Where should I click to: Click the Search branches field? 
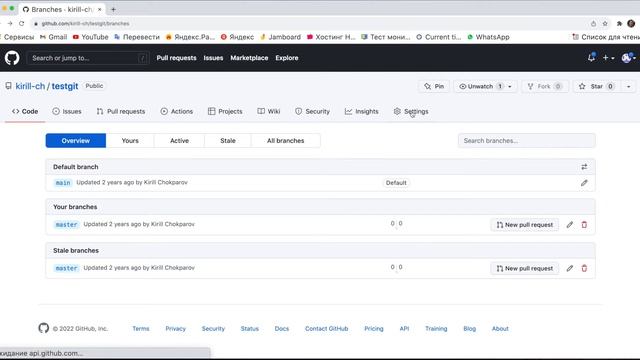(x=526, y=140)
